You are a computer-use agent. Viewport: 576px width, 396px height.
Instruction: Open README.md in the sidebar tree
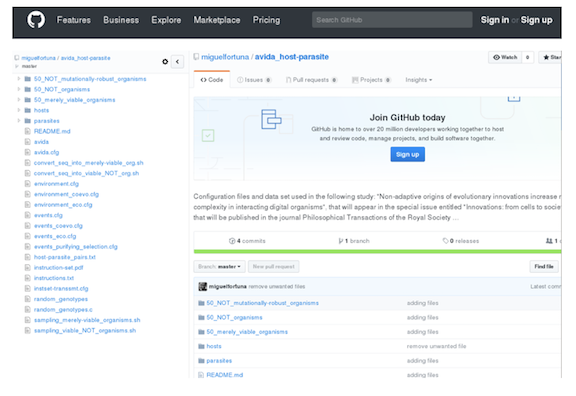52,131
